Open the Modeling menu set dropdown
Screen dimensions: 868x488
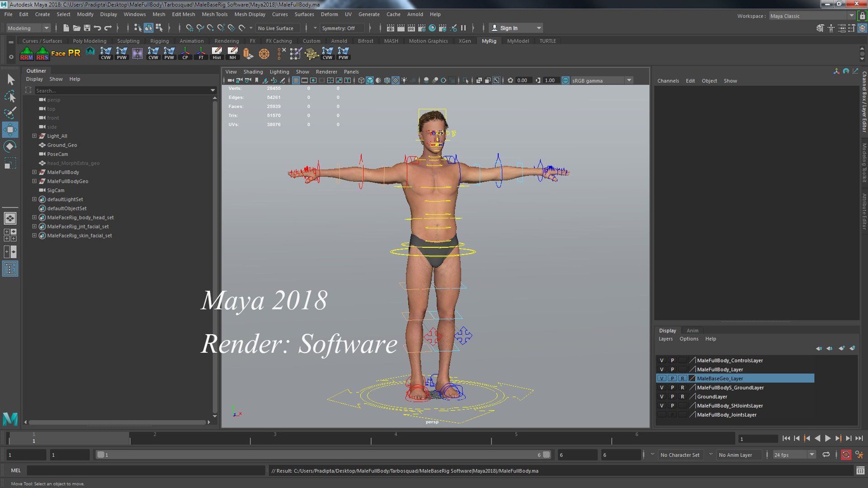[x=28, y=28]
